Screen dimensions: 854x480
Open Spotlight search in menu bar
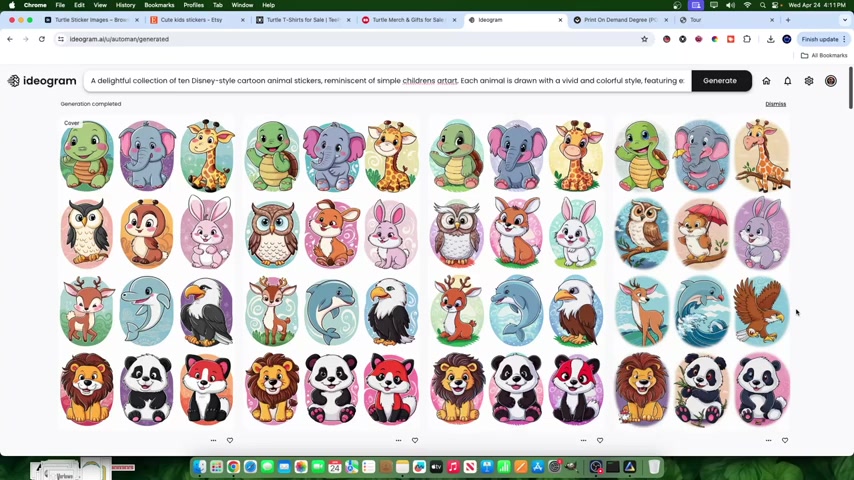click(762, 5)
